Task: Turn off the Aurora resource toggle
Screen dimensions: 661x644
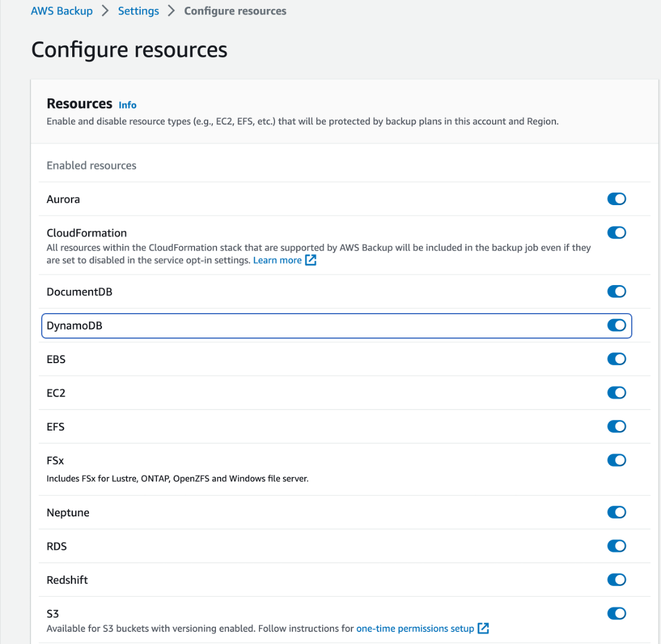Action: point(616,199)
